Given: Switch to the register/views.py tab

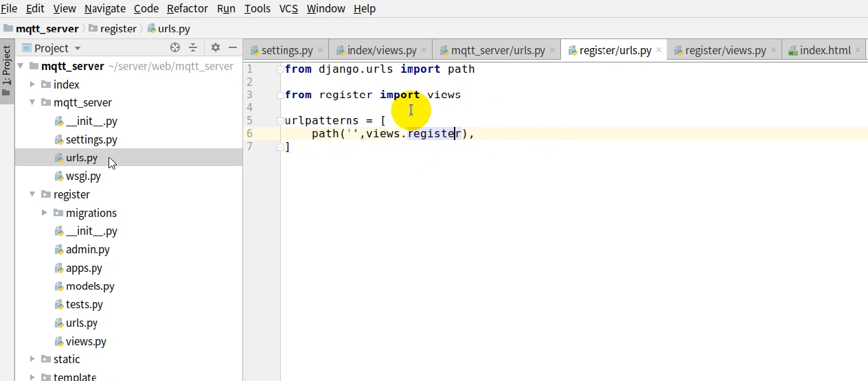Looking at the screenshot, I should click(x=725, y=50).
